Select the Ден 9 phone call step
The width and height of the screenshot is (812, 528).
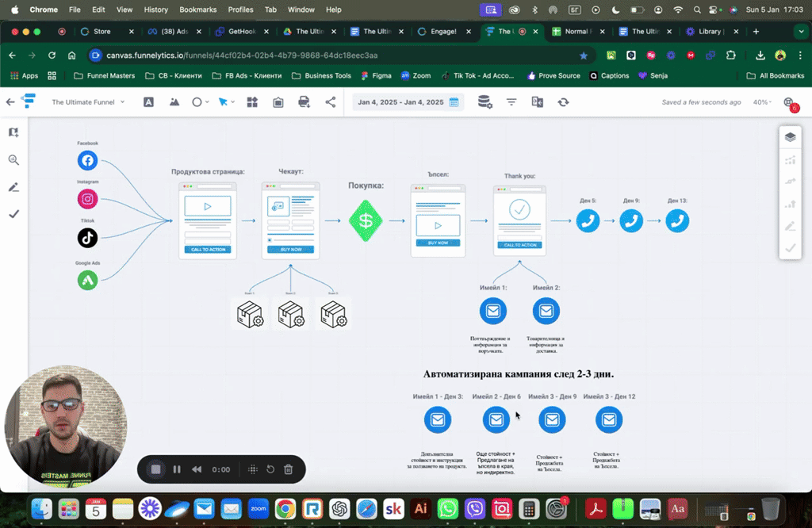pos(631,221)
